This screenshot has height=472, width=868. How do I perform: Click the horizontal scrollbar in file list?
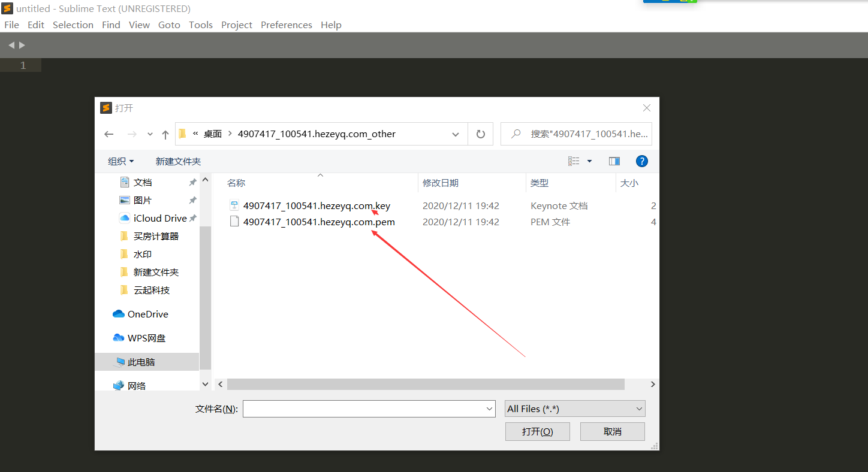(x=426, y=384)
